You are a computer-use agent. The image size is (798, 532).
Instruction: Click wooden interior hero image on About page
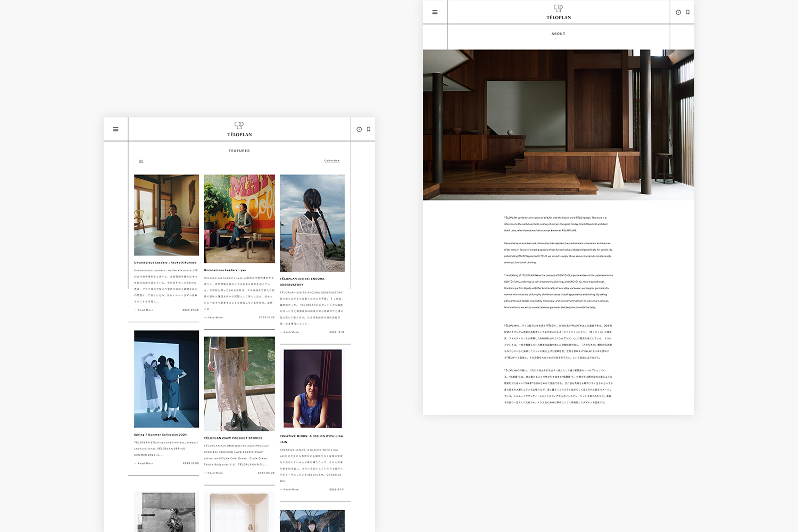point(558,124)
